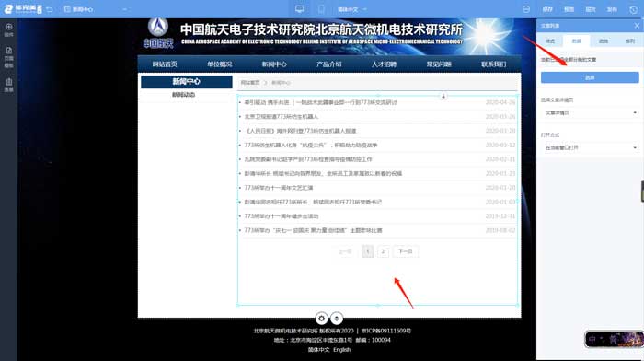Close the 文章列表 settings panel
Screen dimensions: 644x361
click(x=637, y=26)
